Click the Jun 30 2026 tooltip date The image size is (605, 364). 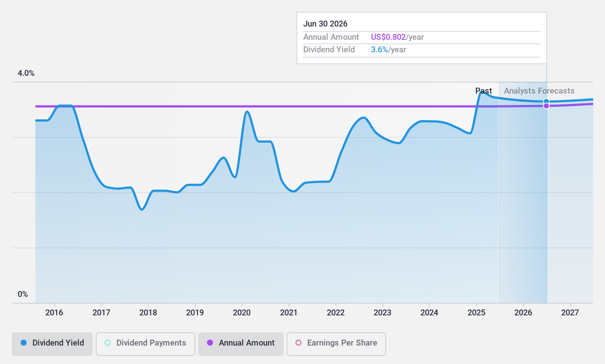325,24
